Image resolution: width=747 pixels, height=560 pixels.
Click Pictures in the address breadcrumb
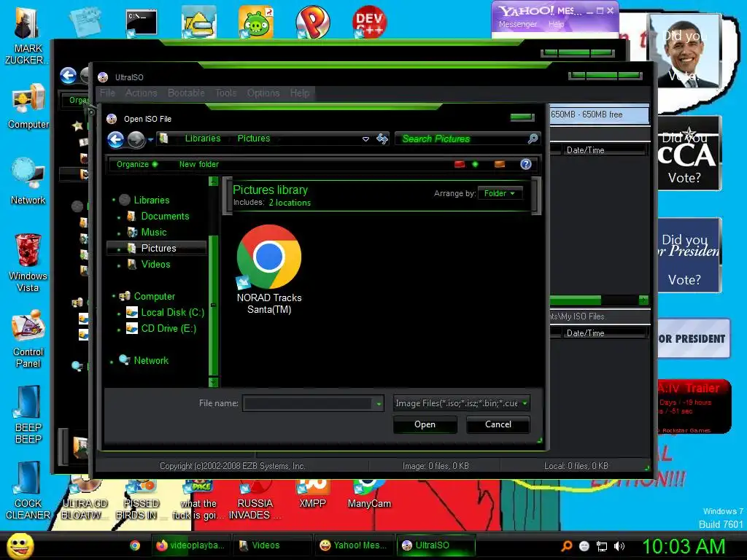pos(253,139)
